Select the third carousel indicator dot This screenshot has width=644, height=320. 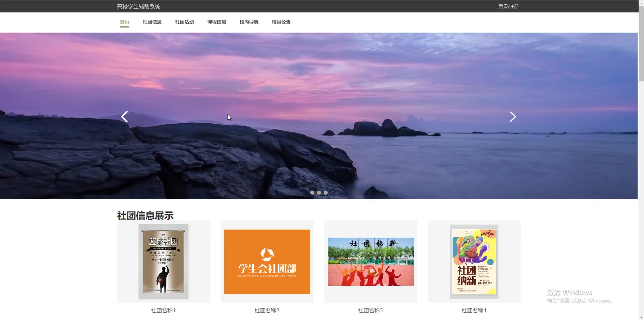[326, 193]
